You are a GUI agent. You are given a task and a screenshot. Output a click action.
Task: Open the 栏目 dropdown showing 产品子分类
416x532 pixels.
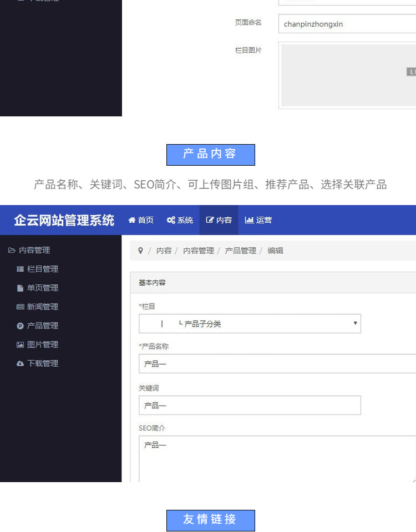click(250, 324)
